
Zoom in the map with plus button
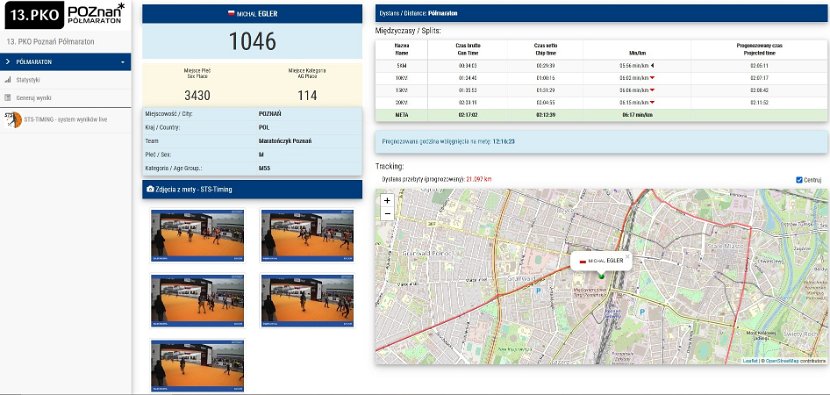[x=387, y=201]
